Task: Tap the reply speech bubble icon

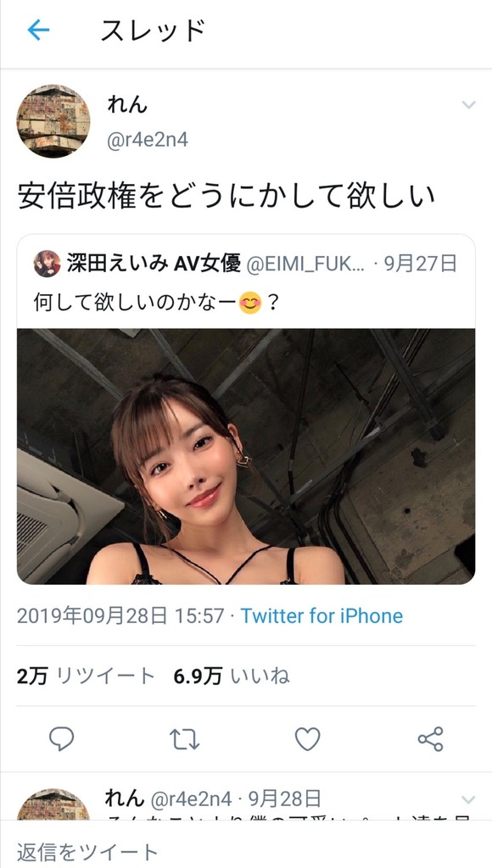Action: pos(61,738)
